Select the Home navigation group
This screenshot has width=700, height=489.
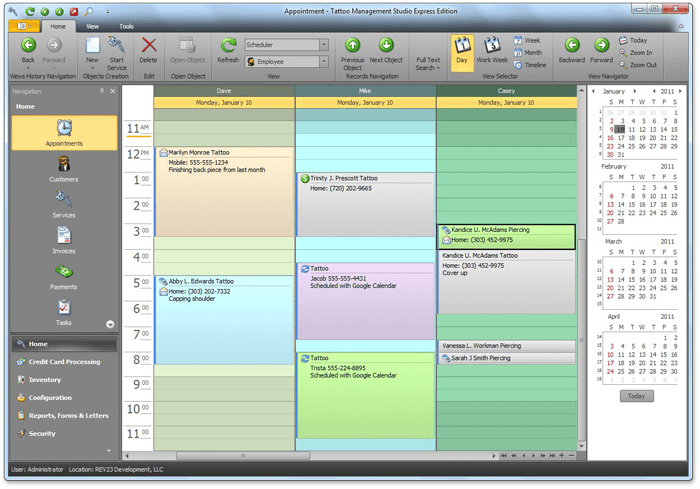[64, 344]
